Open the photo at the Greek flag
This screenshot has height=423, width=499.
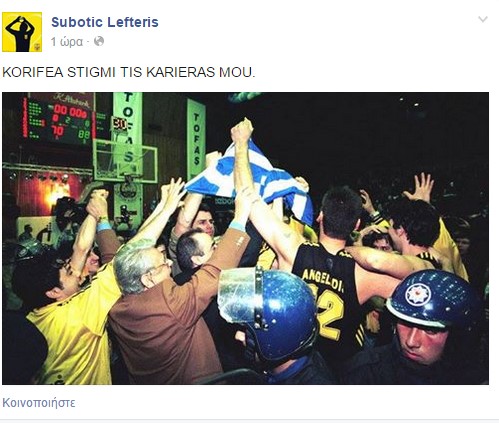click(250, 180)
